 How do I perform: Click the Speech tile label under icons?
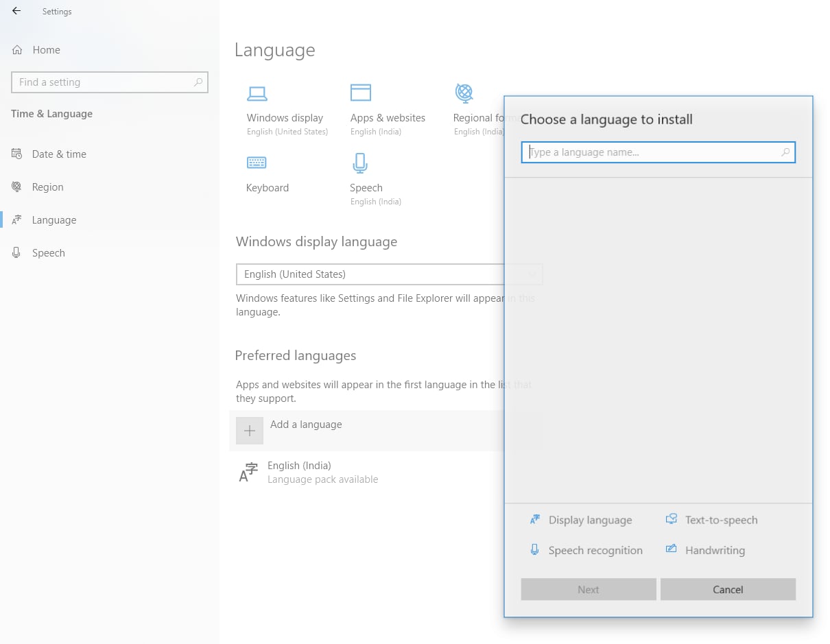(366, 188)
